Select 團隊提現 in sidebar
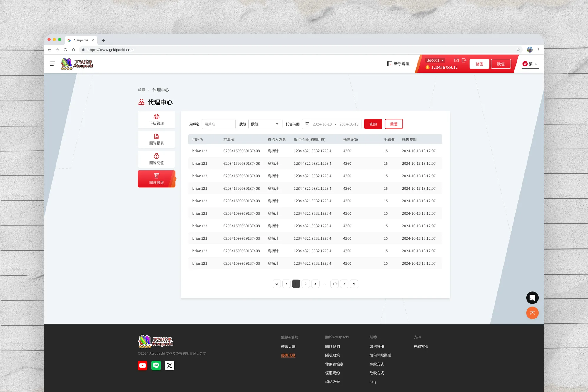 156,179
